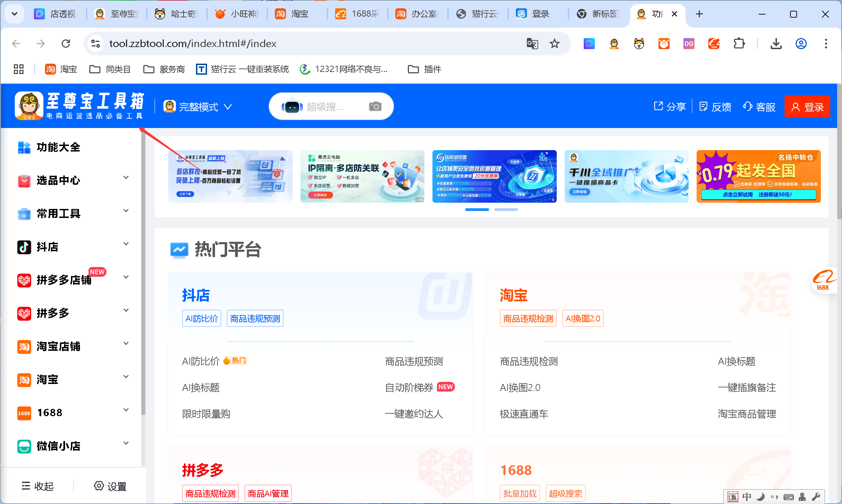Screen dimensions: 842x504
Task: Open the 完整模式 mode dropdown
Action: (x=198, y=107)
